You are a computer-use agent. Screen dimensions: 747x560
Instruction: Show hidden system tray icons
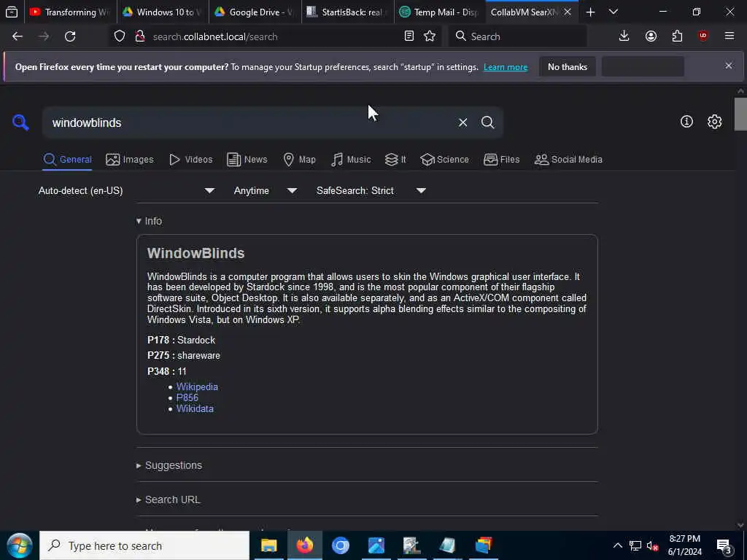click(x=617, y=545)
